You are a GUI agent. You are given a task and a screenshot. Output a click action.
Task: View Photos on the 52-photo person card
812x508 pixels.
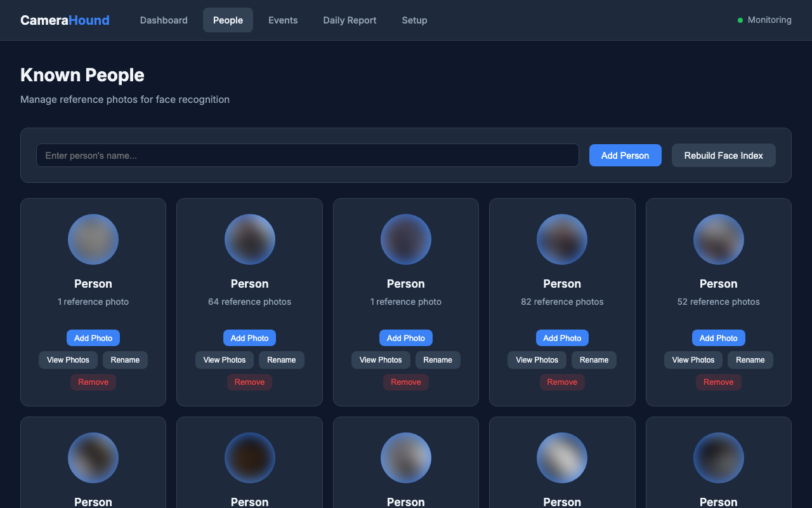[693, 360]
